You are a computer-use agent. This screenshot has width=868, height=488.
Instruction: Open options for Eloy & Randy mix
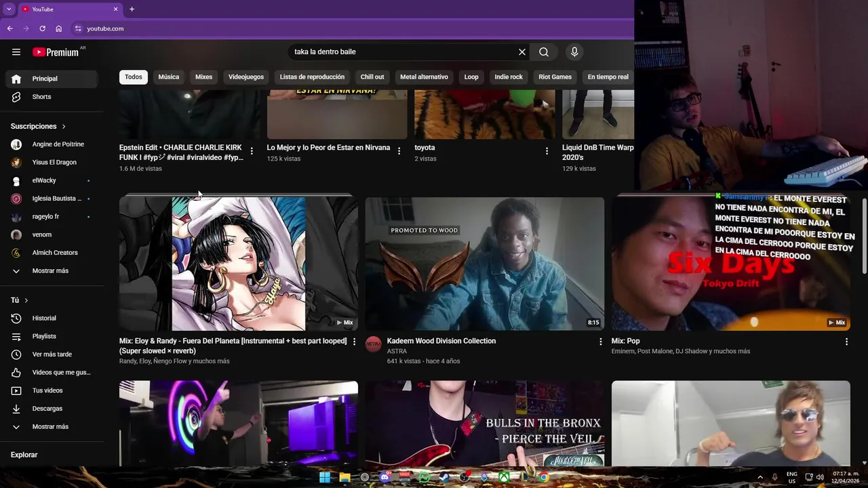pos(354,342)
